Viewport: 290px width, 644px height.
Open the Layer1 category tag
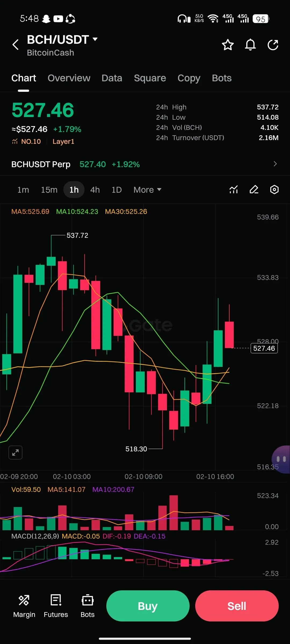pyautogui.click(x=63, y=141)
